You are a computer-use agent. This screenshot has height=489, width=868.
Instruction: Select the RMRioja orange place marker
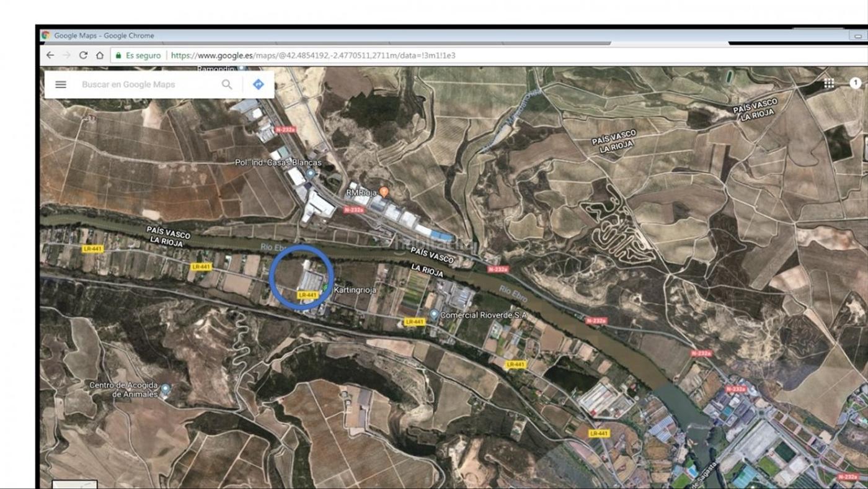384,192
